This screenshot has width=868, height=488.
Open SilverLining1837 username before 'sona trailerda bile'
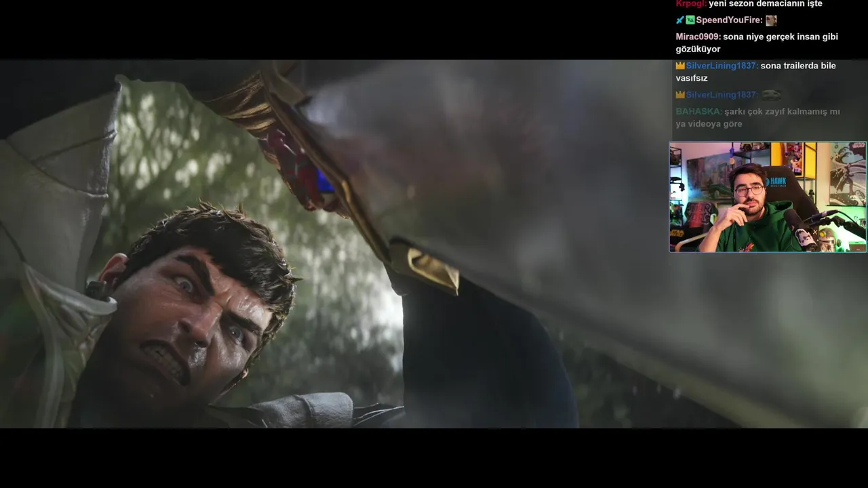(x=722, y=66)
